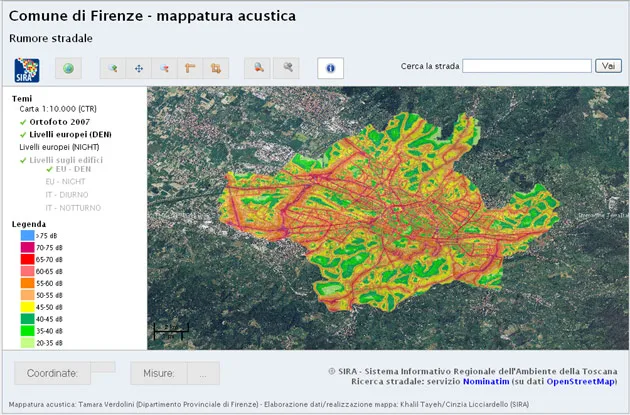Click the Misure display button

[x=159, y=373]
